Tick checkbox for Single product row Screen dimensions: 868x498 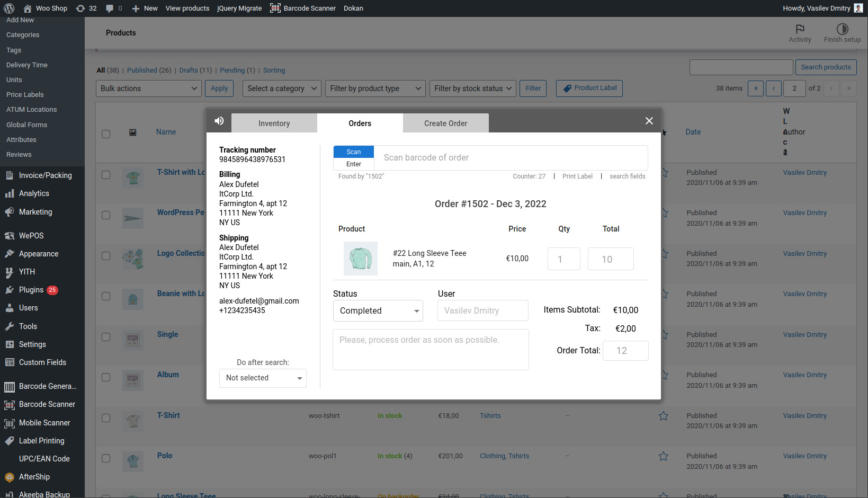coord(106,337)
